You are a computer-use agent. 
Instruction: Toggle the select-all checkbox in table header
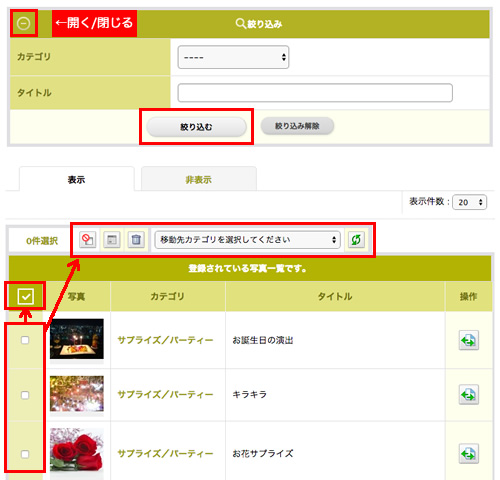point(26,296)
